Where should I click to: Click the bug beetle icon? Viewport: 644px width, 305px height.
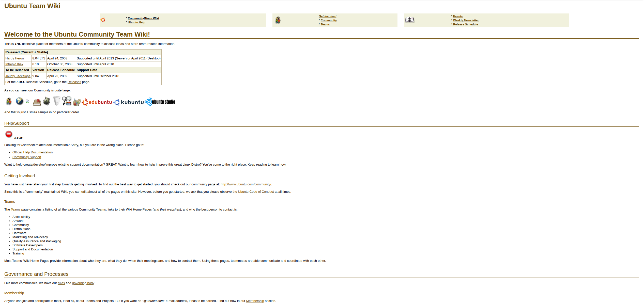[47, 101]
